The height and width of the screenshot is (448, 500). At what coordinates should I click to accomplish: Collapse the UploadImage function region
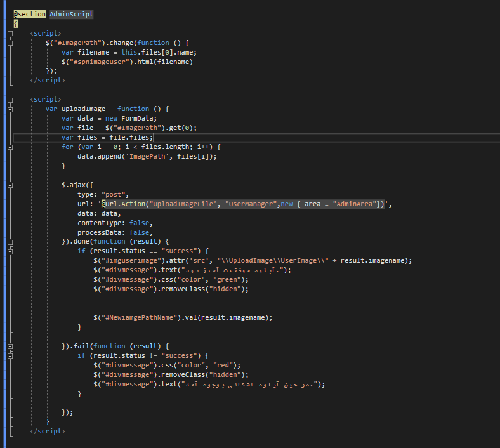(x=10, y=109)
